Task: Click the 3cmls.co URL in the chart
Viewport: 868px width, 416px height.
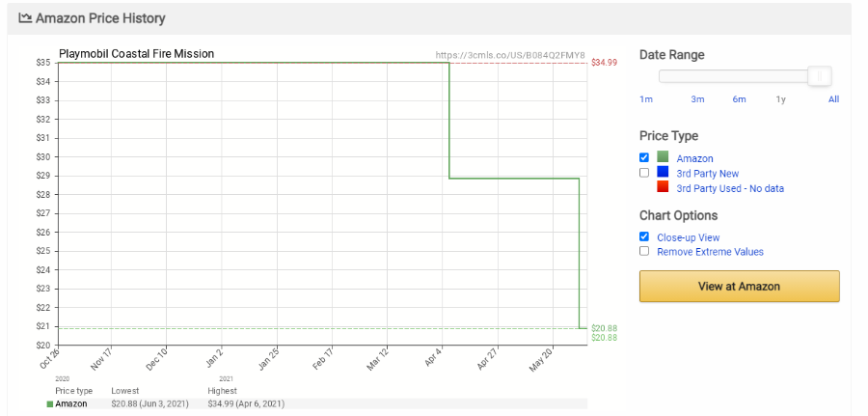Action: coord(510,55)
